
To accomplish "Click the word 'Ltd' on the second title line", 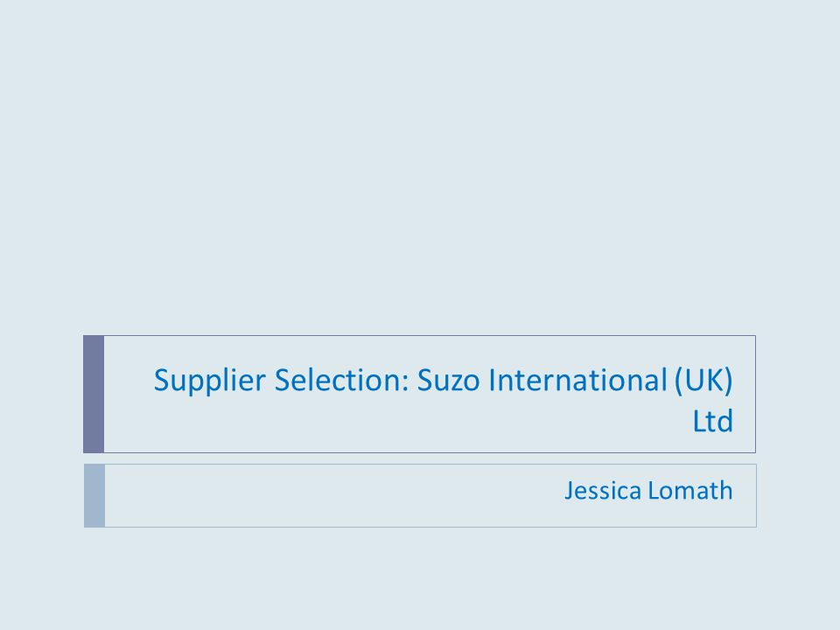I will [712, 421].
